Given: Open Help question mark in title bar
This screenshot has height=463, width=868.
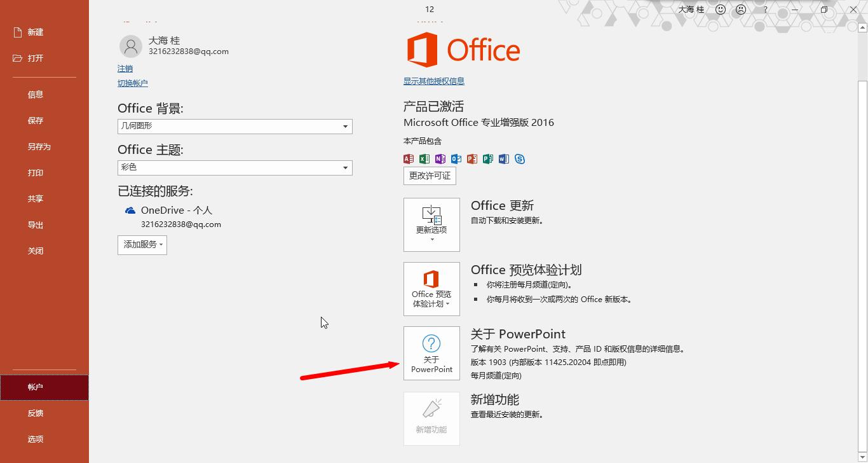Looking at the screenshot, I should (765, 10).
